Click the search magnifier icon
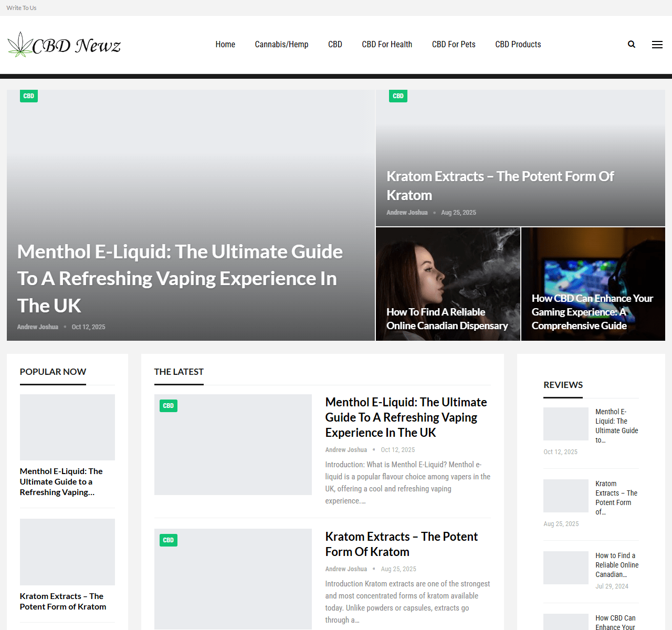This screenshot has width=672, height=630. coord(632,45)
